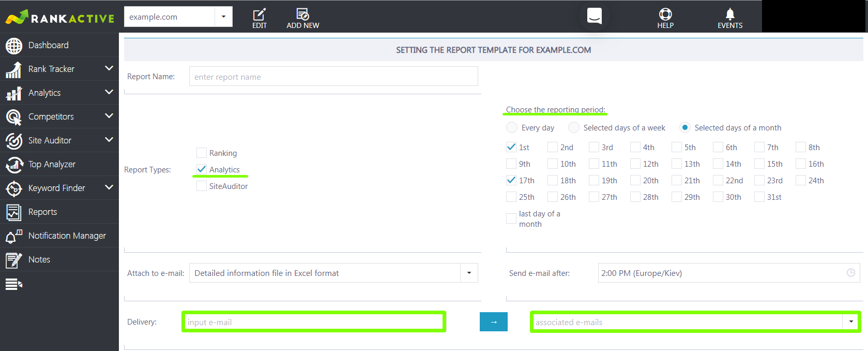Collapse the sidebar menu icon
Screen dimensions: 868x351
click(14, 284)
